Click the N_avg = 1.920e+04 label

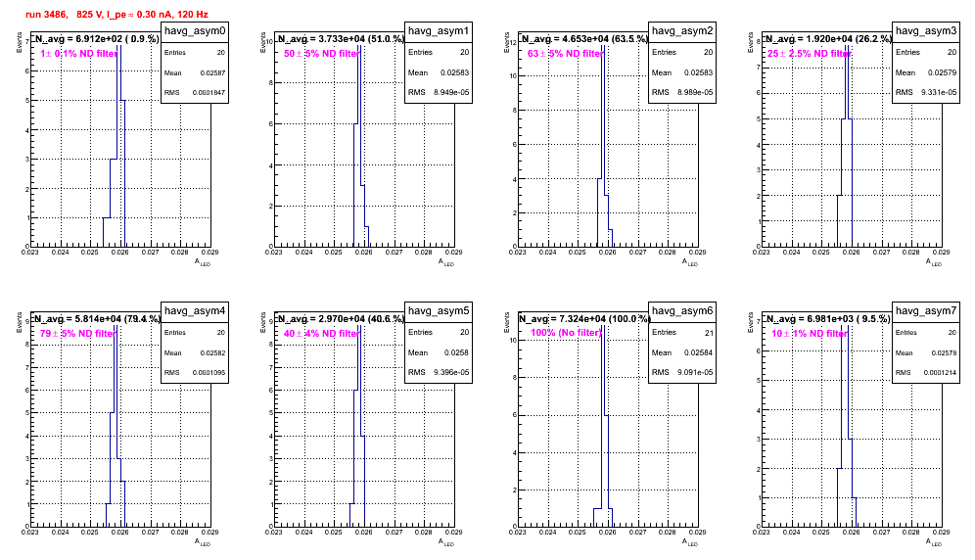pyautogui.click(x=827, y=38)
